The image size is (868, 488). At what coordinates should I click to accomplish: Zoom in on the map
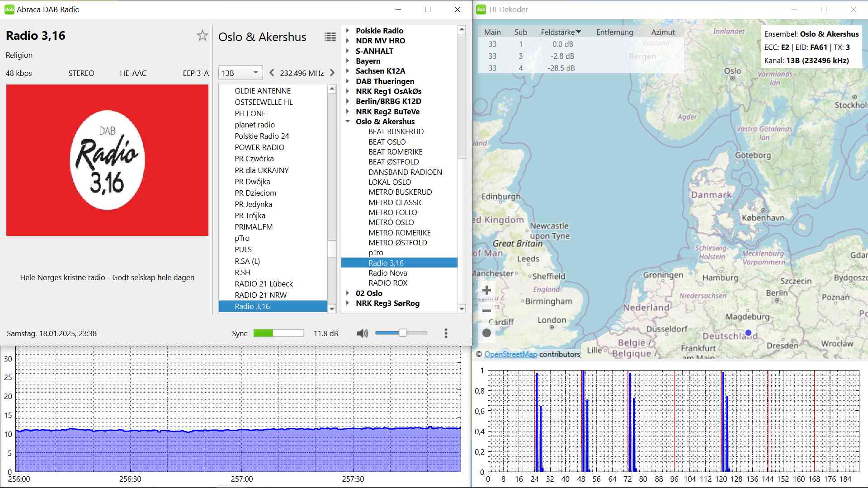click(487, 290)
